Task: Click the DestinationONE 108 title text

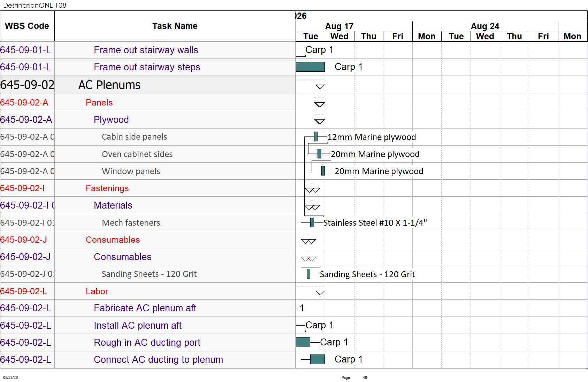Action: point(35,5)
